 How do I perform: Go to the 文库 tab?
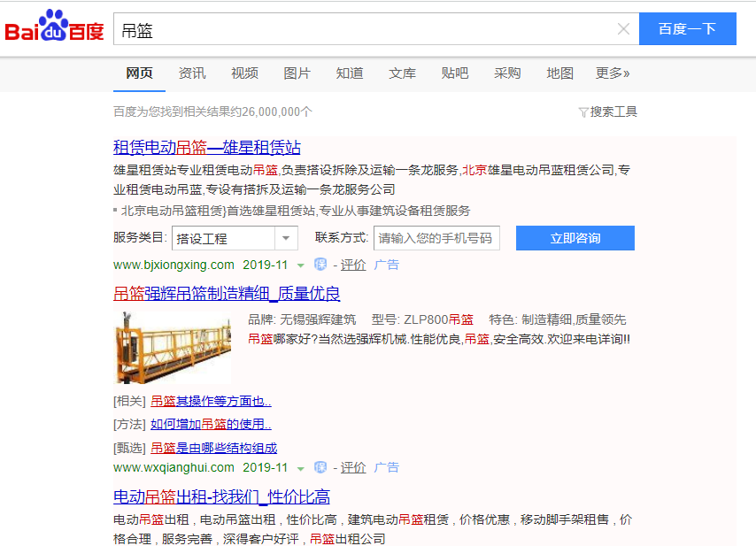(x=402, y=73)
